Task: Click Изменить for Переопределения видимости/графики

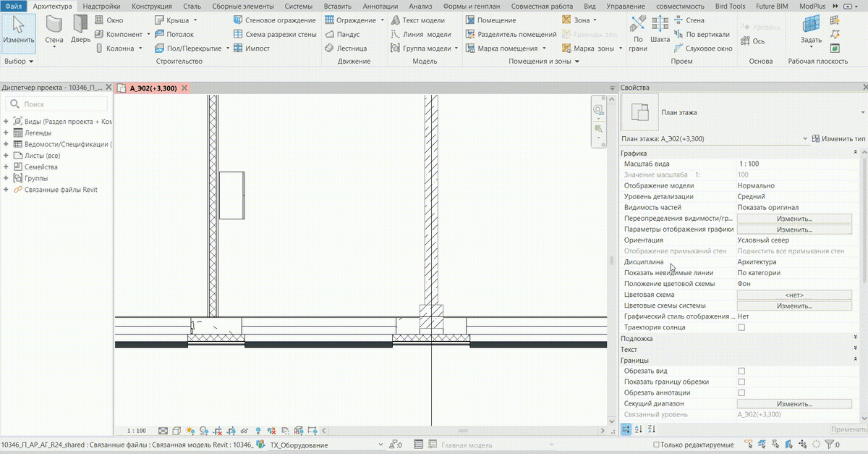Action: click(x=794, y=219)
